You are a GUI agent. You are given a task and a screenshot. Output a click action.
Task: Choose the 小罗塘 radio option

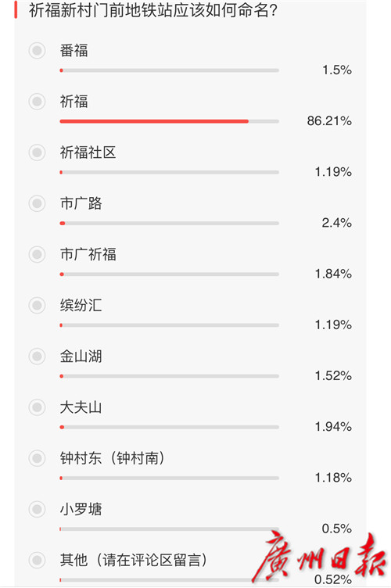click(37, 510)
